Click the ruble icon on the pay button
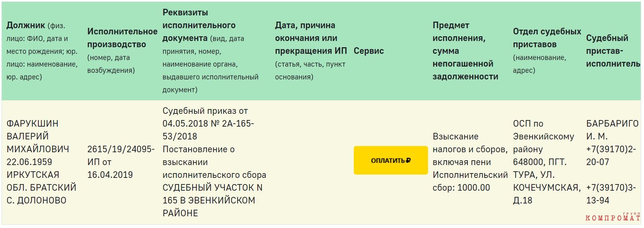The width and height of the screenshot is (644, 228). (408, 160)
